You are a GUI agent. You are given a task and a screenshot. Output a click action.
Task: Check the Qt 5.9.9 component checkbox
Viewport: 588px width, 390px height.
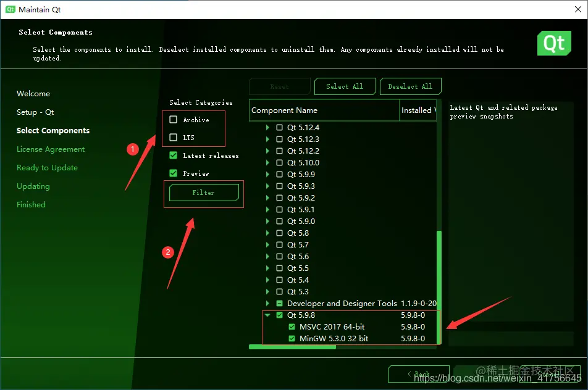(279, 174)
